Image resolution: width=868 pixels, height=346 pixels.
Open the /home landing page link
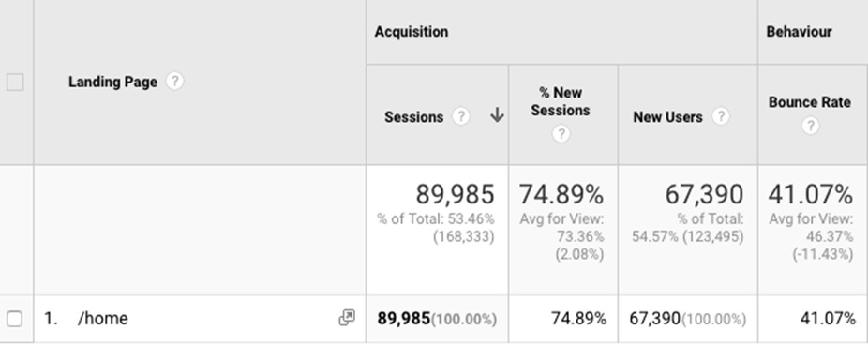click(102, 318)
